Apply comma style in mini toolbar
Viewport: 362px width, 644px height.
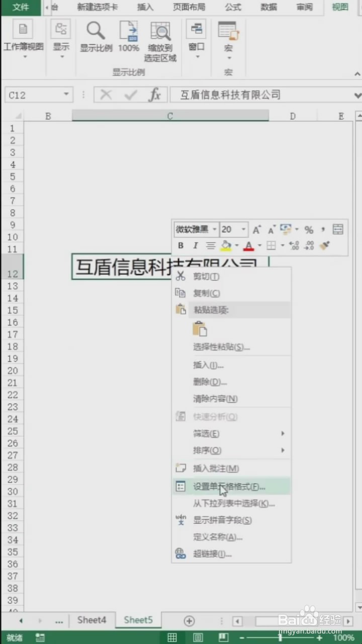click(323, 230)
